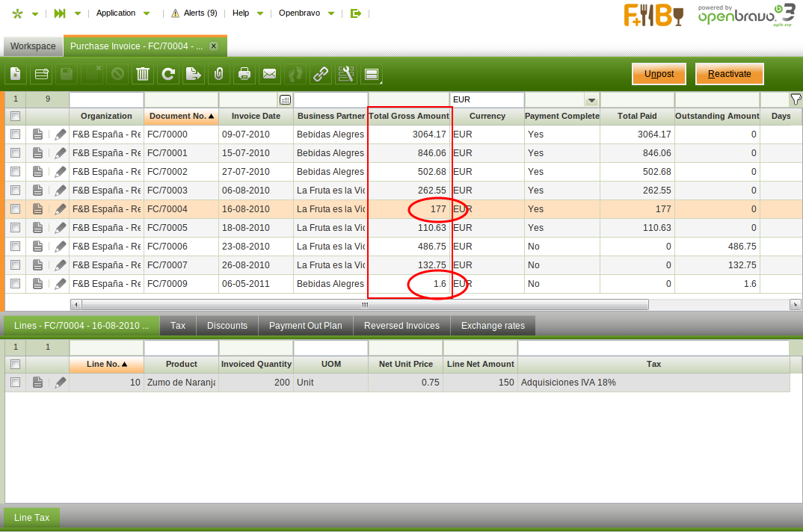Open the Openbravo user menu
The height and width of the screenshot is (532, 803).
click(x=307, y=13)
